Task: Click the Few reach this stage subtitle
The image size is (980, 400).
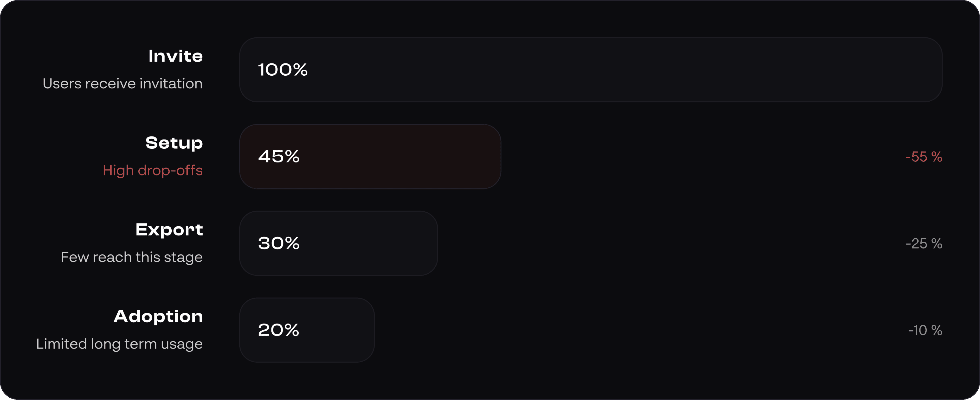Action: 132,257
